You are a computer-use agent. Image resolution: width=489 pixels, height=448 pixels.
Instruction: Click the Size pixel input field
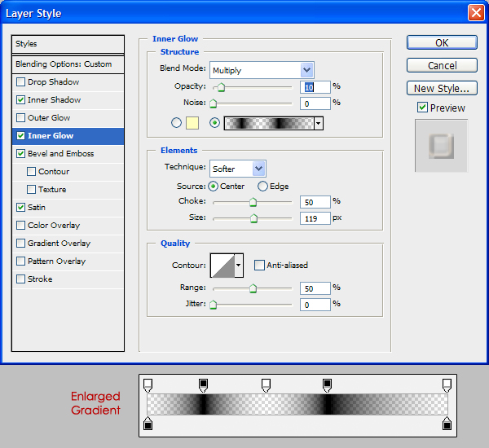(315, 218)
